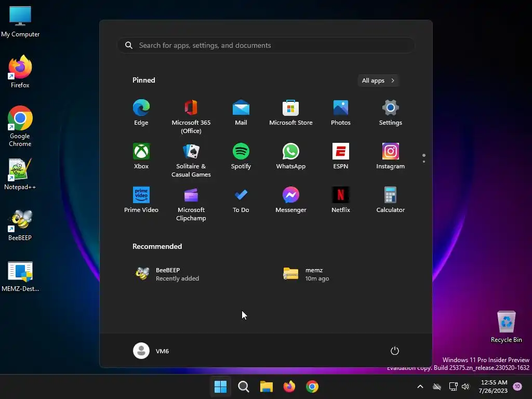Open notifications badge showing 10
Screen dimensions: 532x399
(x=517, y=387)
